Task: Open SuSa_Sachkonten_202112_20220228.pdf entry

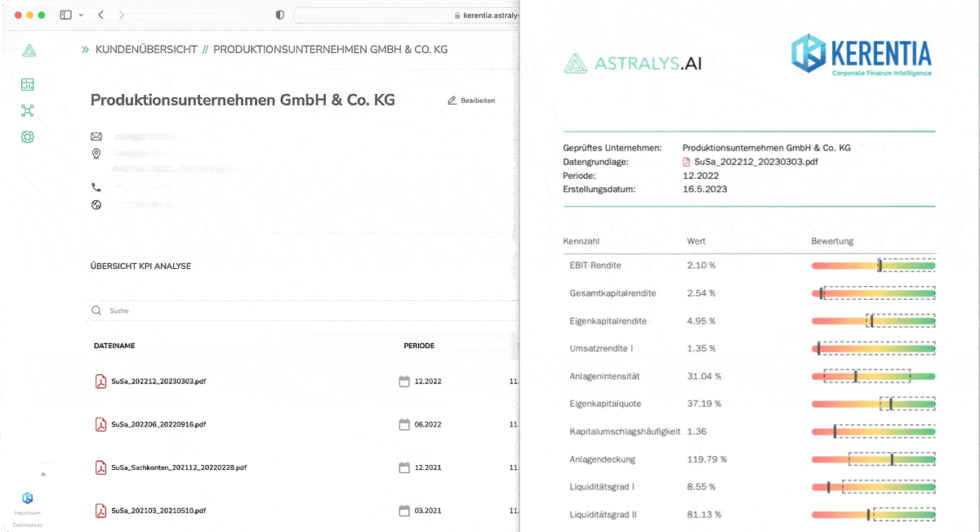Action: (x=179, y=467)
